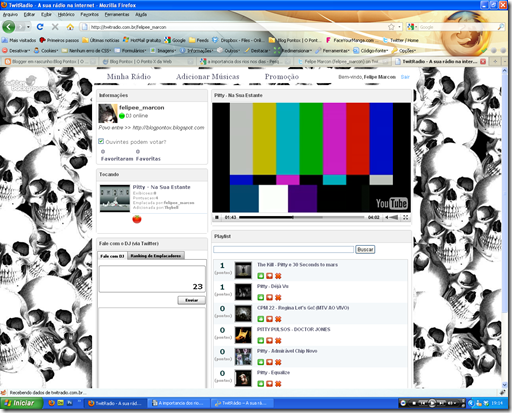Open the address bar history dropdown
The height and width of the screenshot is (413, 512).
(x=399, y=27)
